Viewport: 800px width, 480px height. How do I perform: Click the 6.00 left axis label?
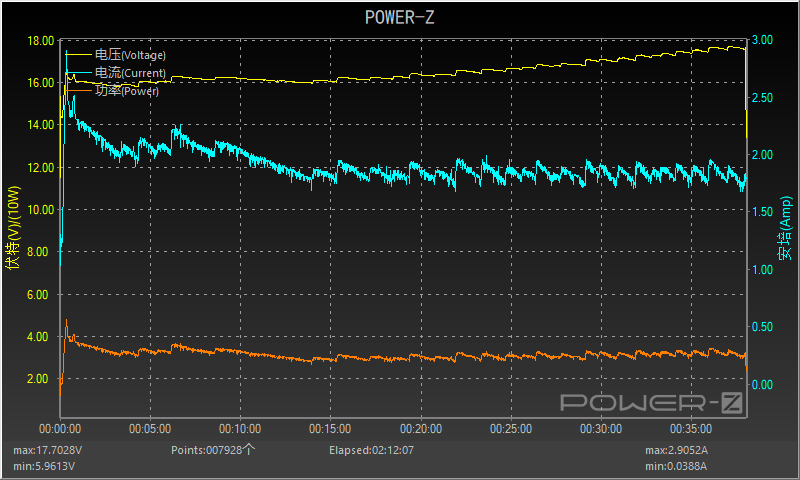37,295
